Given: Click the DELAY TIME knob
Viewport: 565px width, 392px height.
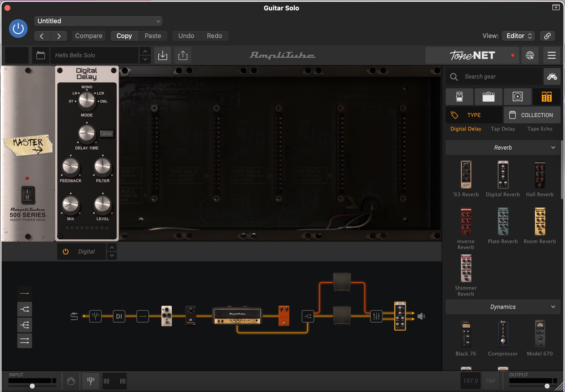Looking at the screenshot, I should click(x=87, y=134).
